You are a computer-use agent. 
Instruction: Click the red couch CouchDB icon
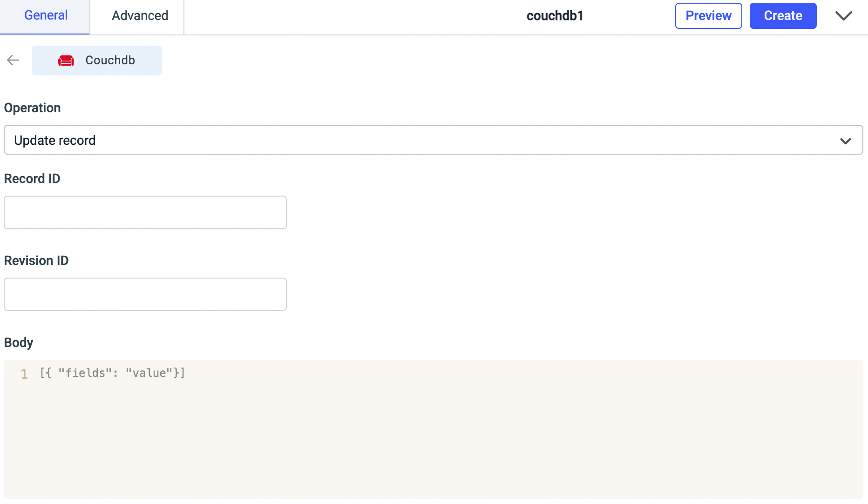click(x=66, y=61)
